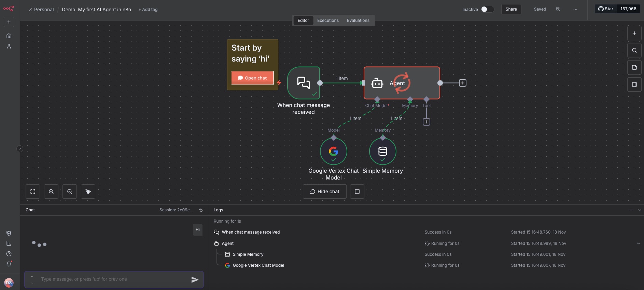Expand the left sidebar

tap(20, 149)
